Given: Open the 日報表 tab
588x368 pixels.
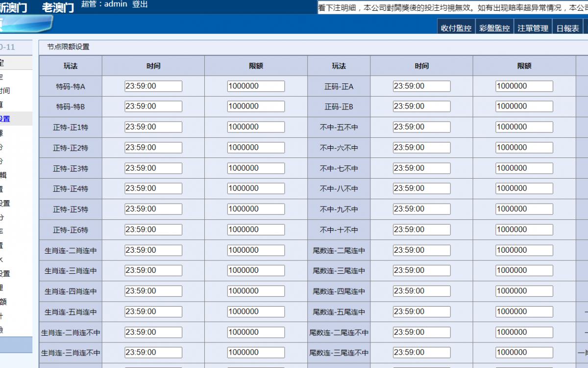Looking at the screenshot, I should pyautogui.click(x=567, y=28).
